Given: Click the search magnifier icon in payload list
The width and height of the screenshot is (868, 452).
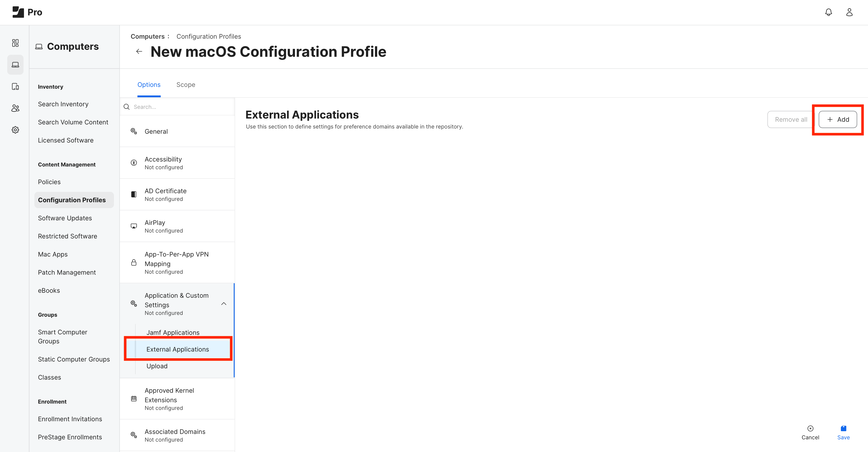Looking at the screenshot, I should pos(127,107).
